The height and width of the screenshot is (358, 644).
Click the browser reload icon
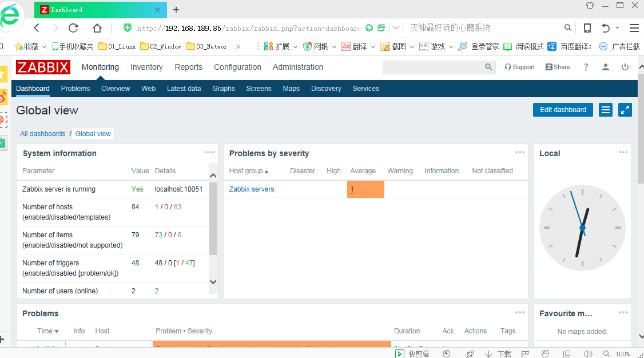(73, 28)
